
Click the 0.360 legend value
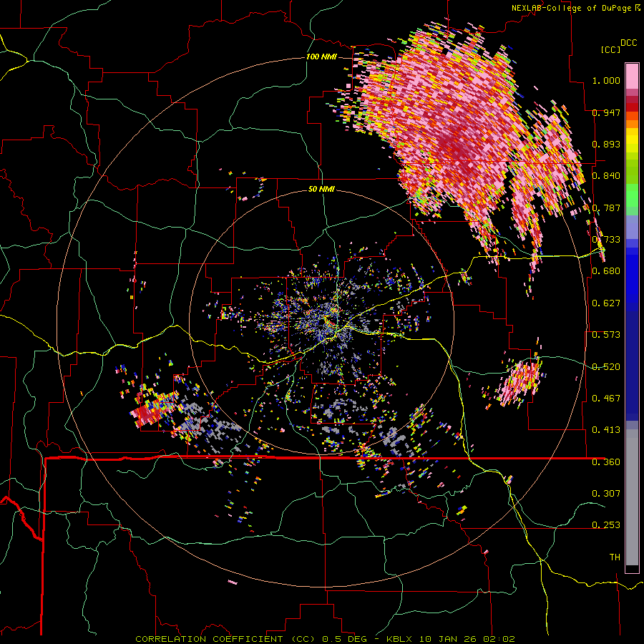coord(606,462)
